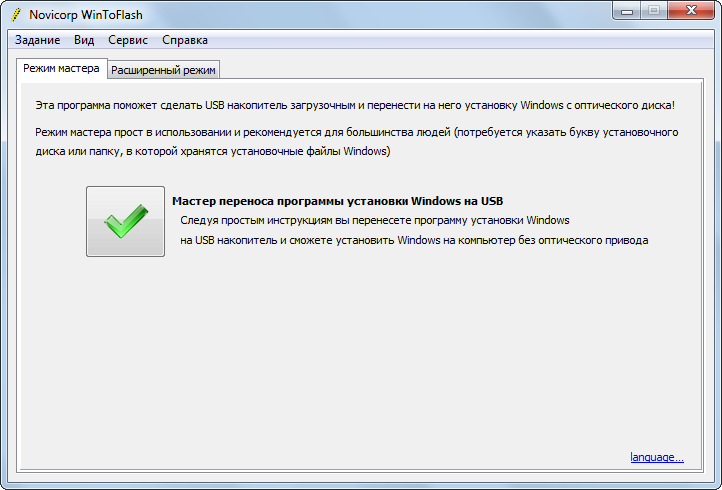Open the Задание menu
The image size is (722, 490).
(38, 40)
